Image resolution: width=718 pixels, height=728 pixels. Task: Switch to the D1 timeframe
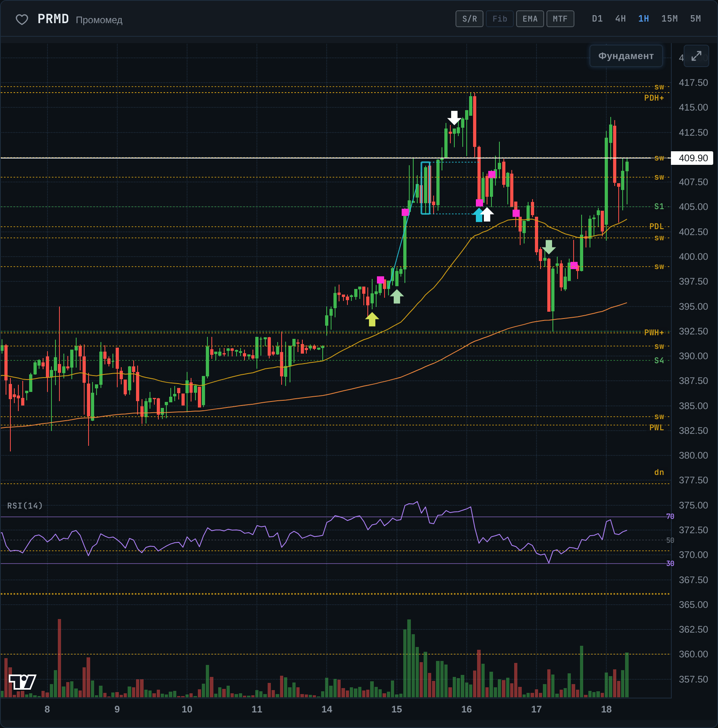(598, 19)
